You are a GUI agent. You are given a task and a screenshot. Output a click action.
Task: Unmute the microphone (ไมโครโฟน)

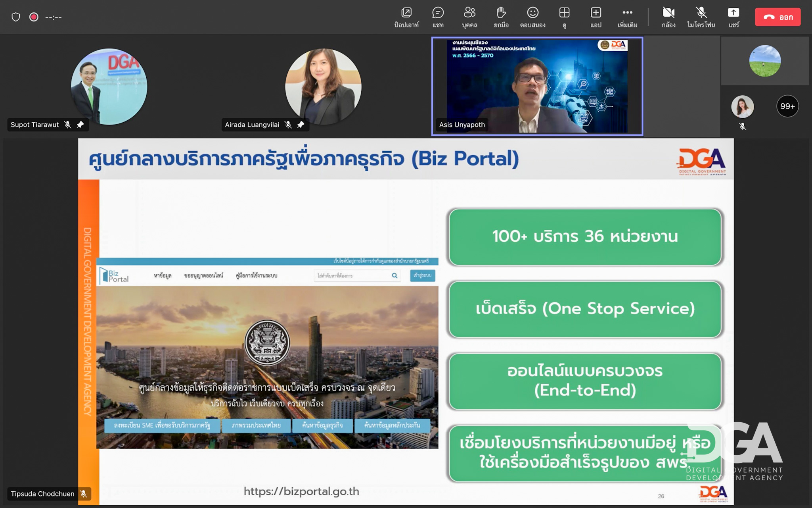[x=701, y=17]
